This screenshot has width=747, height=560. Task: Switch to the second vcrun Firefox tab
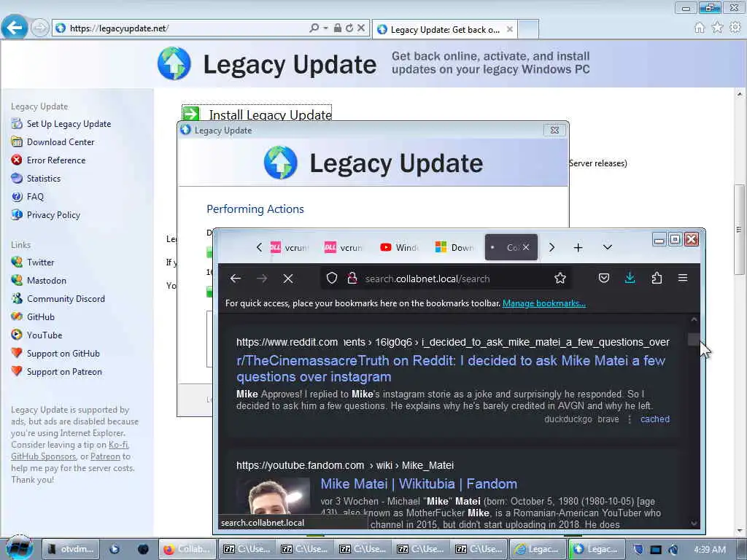344,248
